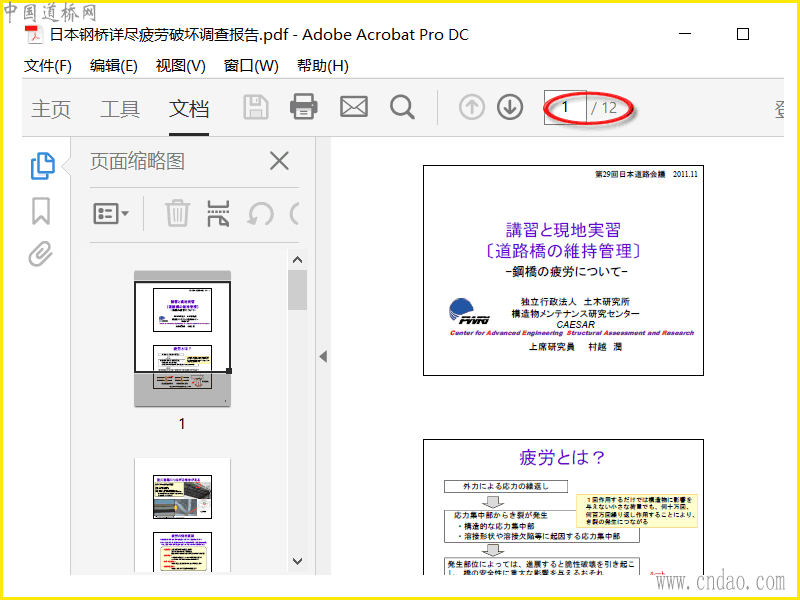Open the page thumbnails sidebar icon

[x=42, y=166]
